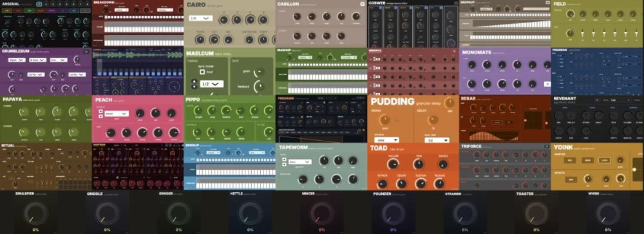Select the highlighted slot 1 in Arsenal
This screenshot has width=644, height=234.
point(39,4)
